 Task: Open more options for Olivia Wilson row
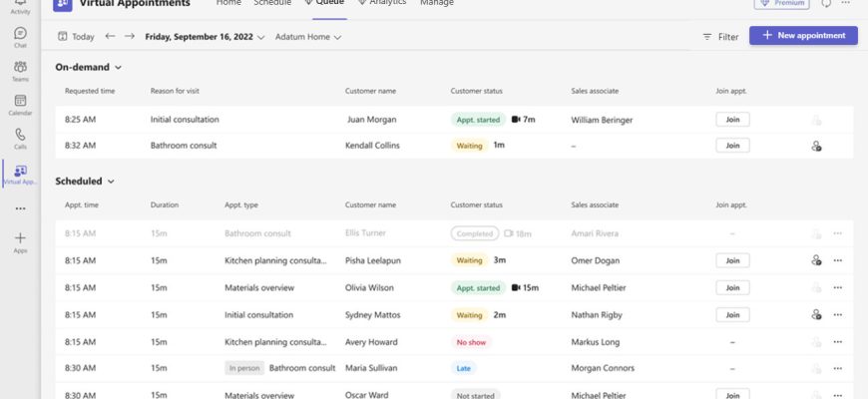point(837,287)
